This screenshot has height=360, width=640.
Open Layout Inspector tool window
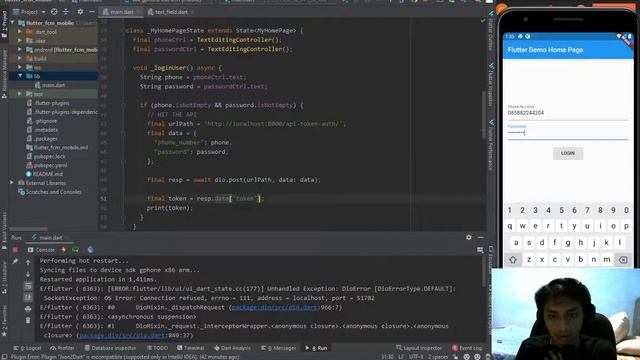[419, 348]
